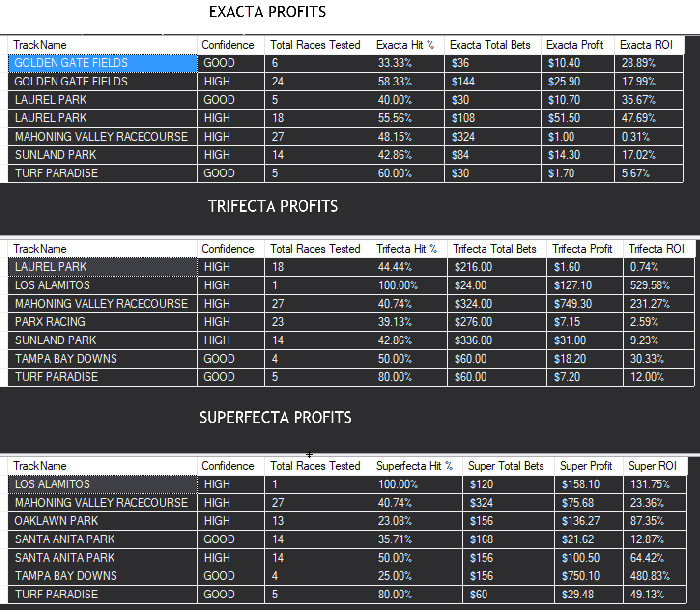The height and width of the screenshot is (610, 700).
Task: Select LOS ALAMITOS in the Superfecta table
Action: (x=102, y=484)
